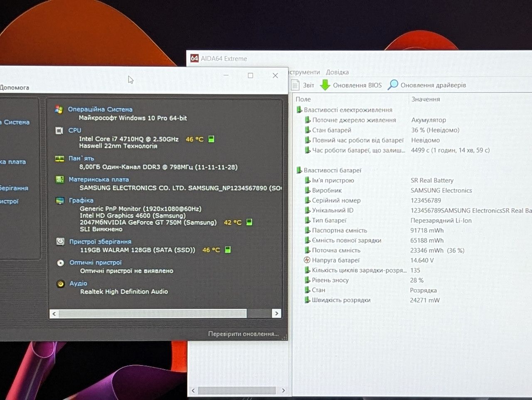Open the Допомога menu in Speccy
Image resolution: width=532 pixels, height=400 pixels.
15,88
